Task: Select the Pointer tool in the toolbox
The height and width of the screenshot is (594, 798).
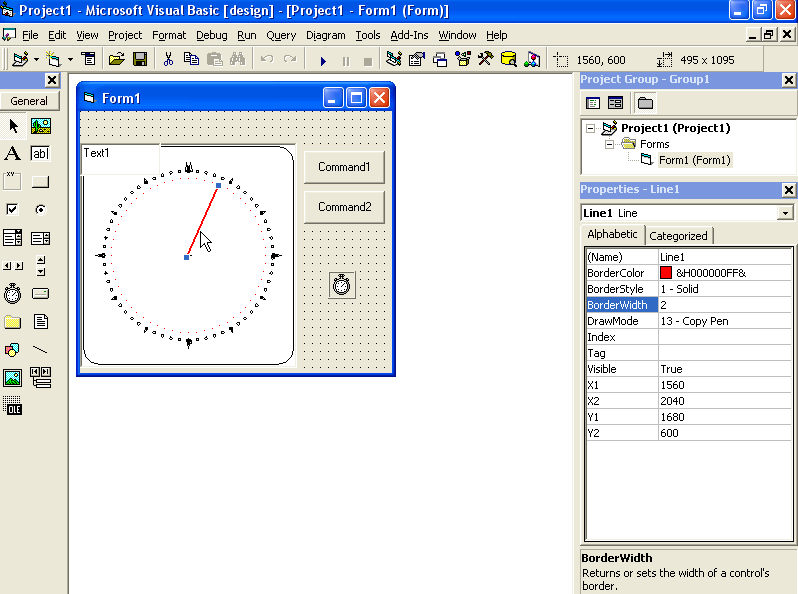Action: (13, 126)
